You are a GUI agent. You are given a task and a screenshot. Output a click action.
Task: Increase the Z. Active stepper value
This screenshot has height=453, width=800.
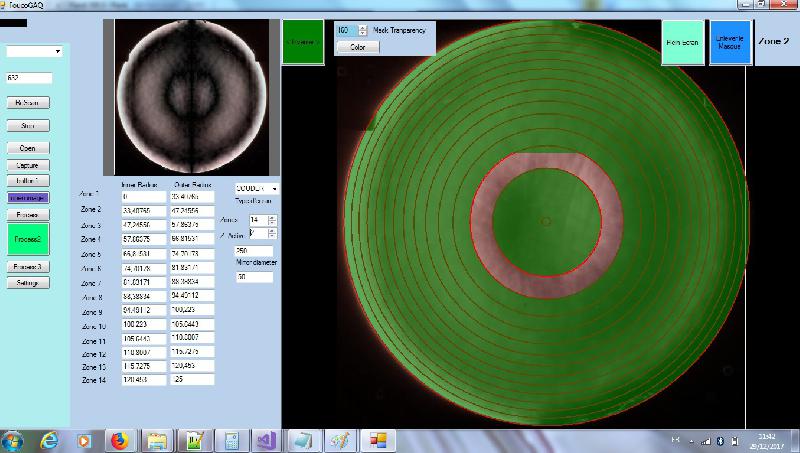tap(272, 231)
